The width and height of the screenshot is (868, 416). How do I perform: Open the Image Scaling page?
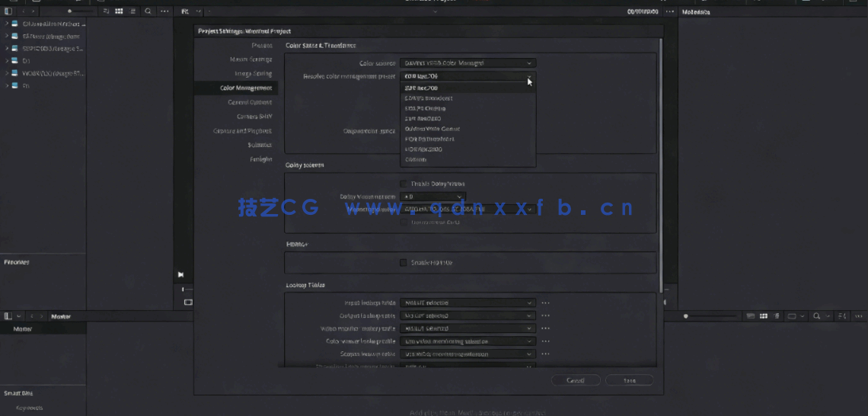[253, 73]
